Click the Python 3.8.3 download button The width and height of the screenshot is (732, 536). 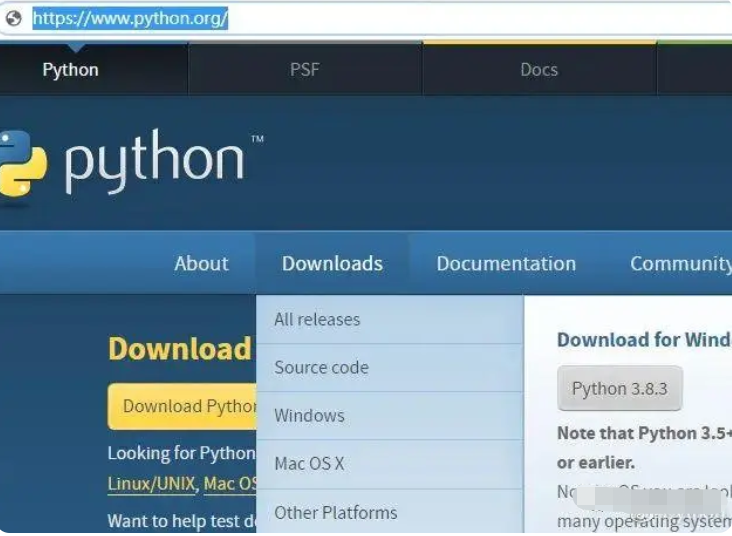[620, 388]
